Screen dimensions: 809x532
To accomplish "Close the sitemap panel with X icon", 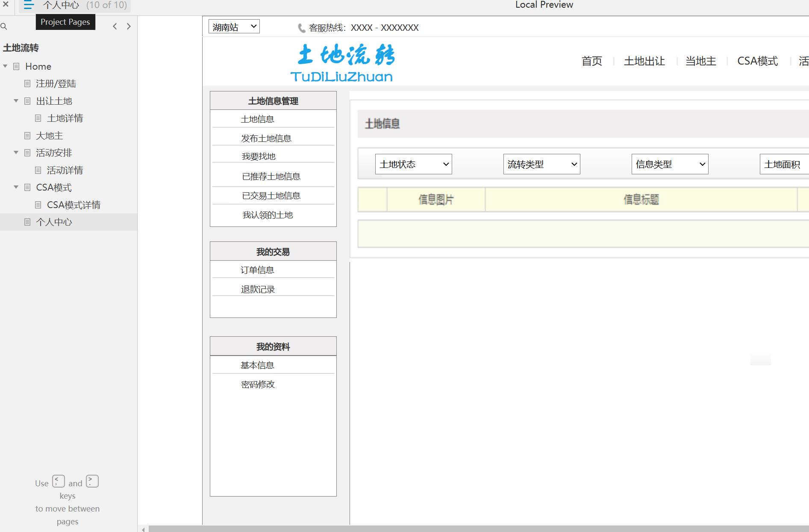I will [x=6, y=4].
